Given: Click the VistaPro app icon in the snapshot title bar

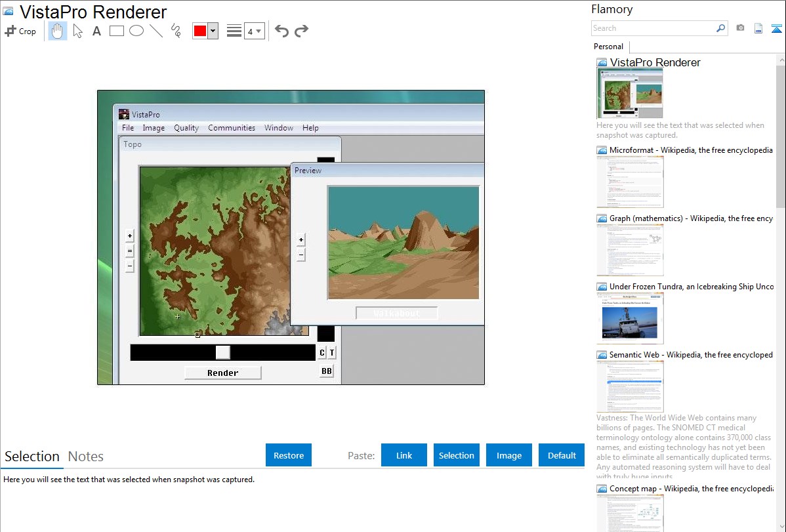Looking at the screenshot, I should tap(124, 114).
